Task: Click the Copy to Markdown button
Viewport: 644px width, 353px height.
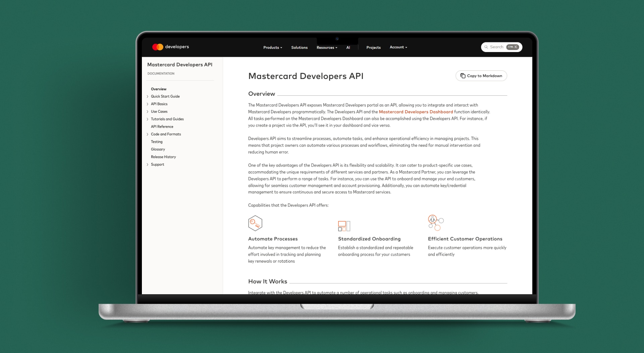Action: [x=481, y=76]
